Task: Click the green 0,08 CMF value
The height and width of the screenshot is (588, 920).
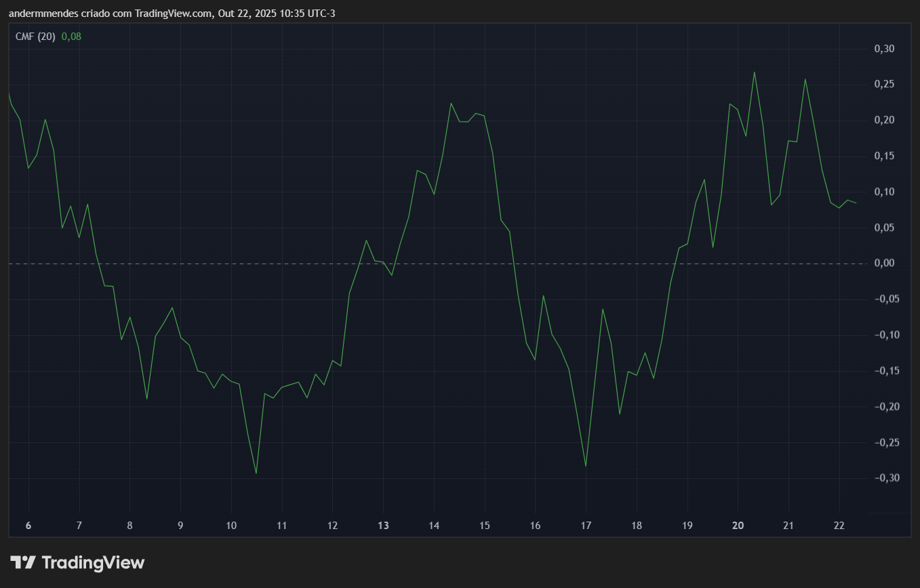Action: click(71, 37)
